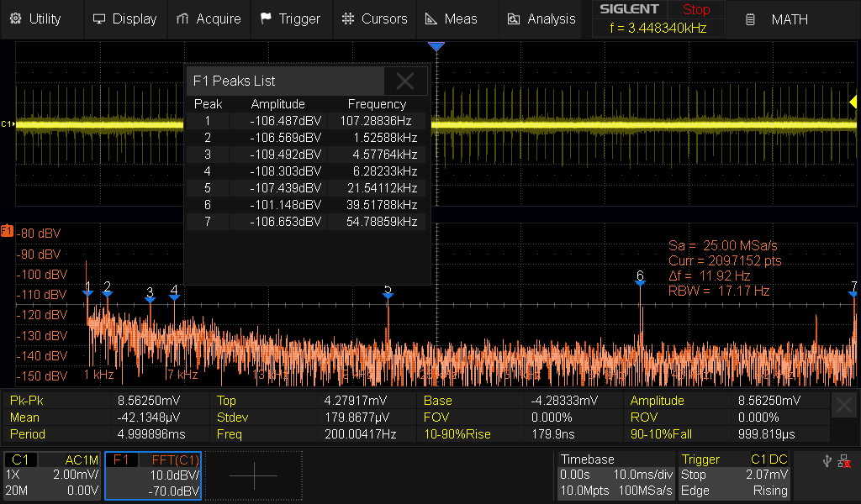Click the blue trigger position marker
861x504 pixels.
click(435, 46)
